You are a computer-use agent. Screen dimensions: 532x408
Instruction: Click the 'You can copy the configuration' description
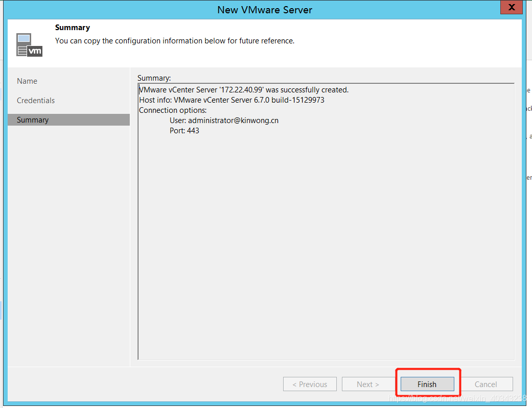pyautogui.click(x=175, y=41)
